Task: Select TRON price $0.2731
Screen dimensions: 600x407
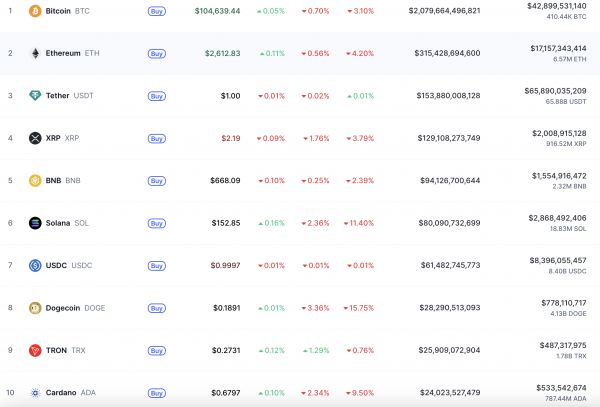Action: (226, 350)
